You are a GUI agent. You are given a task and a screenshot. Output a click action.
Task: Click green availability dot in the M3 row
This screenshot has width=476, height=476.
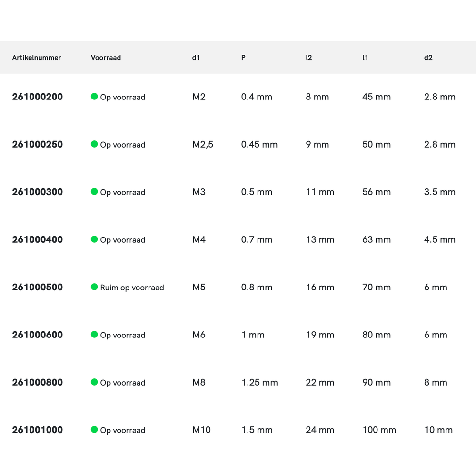click(x=94, y=192)
